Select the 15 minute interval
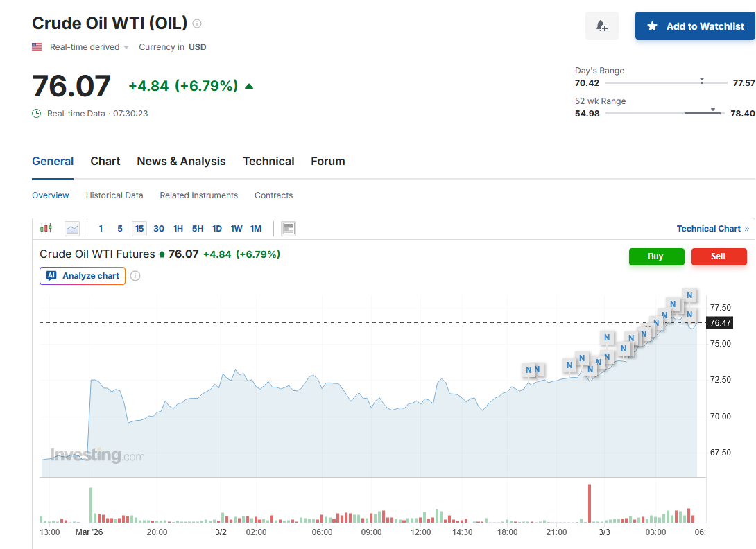This screenshot has width=756, height=549. 139,229
